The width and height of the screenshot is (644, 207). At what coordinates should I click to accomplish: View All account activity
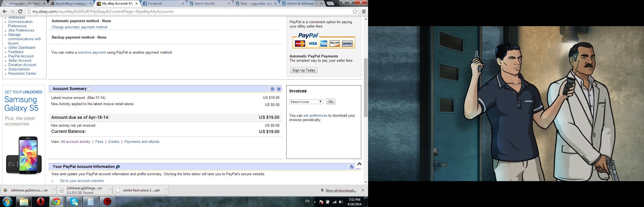[x=75, y=142]
